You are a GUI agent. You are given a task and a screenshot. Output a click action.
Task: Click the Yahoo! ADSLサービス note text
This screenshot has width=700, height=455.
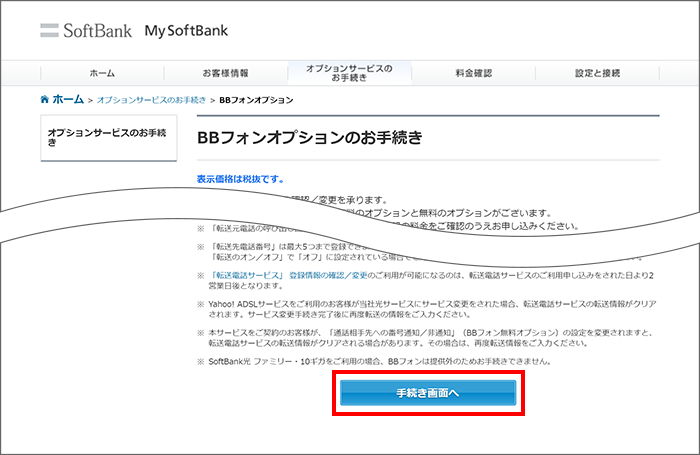point(432,309)
